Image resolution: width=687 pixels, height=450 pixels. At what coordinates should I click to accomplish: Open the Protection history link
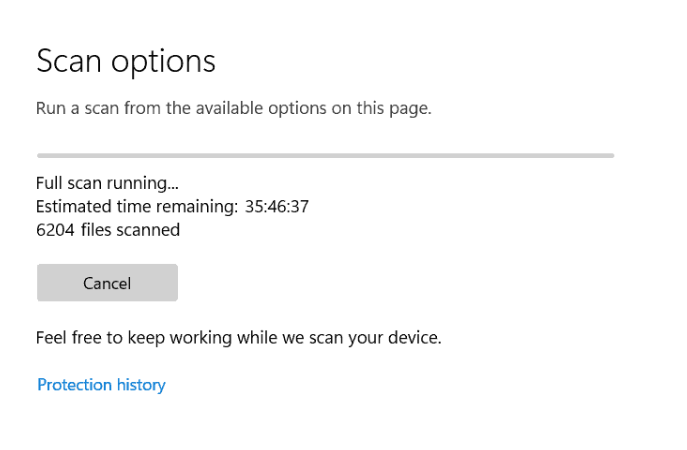click(x=101, y=385)
